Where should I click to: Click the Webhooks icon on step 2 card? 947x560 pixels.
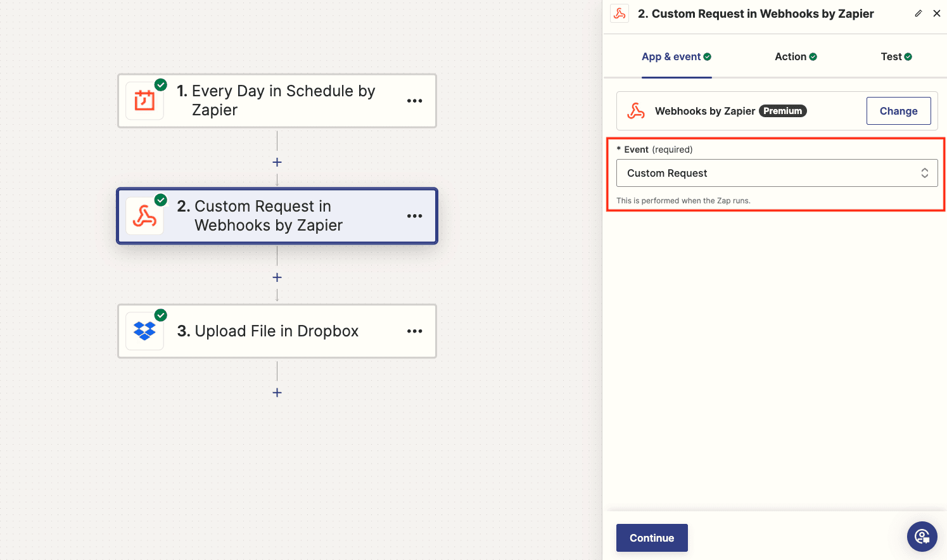(144, 216)
